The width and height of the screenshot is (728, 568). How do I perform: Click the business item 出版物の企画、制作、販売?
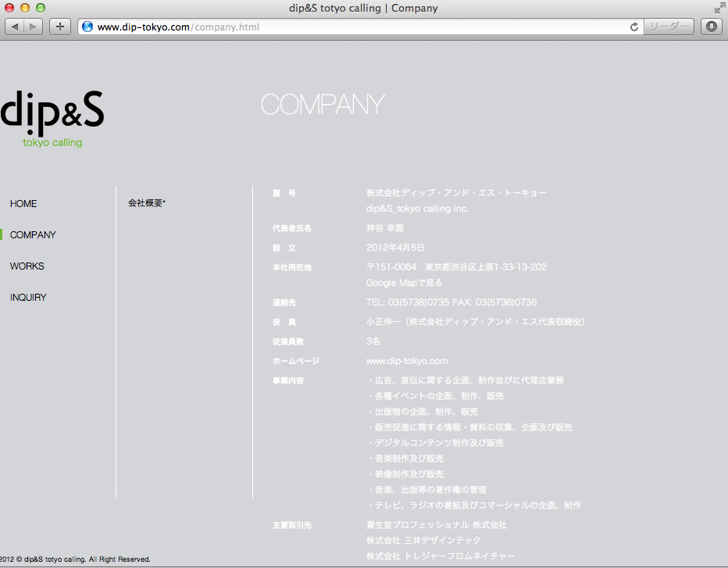pos(423,412)
